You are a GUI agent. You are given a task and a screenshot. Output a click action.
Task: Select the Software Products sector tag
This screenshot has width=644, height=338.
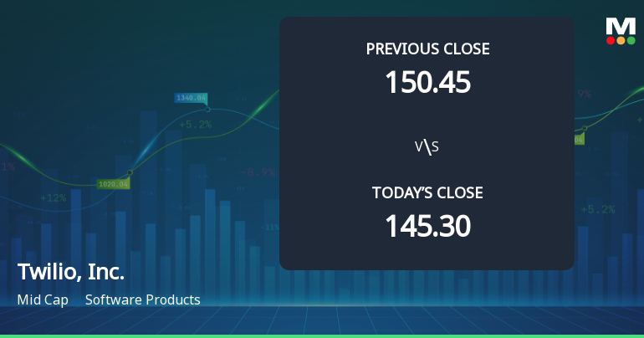tap(143, 300)
